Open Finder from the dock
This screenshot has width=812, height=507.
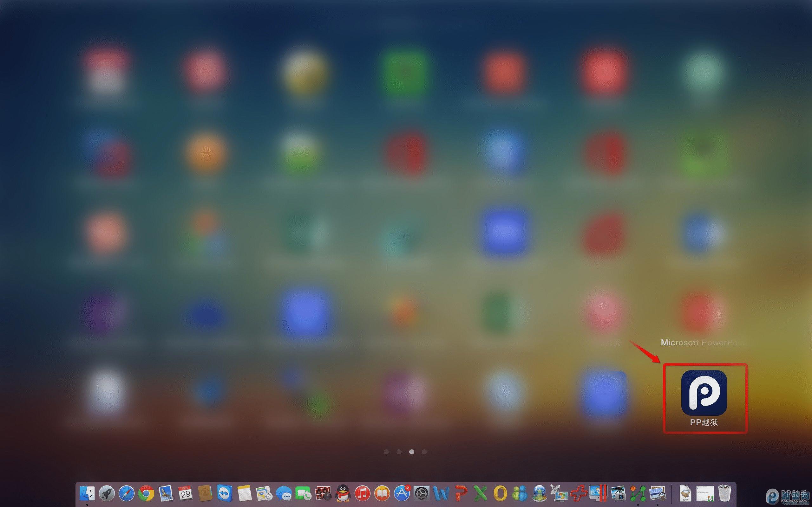(x=87, y=494)
